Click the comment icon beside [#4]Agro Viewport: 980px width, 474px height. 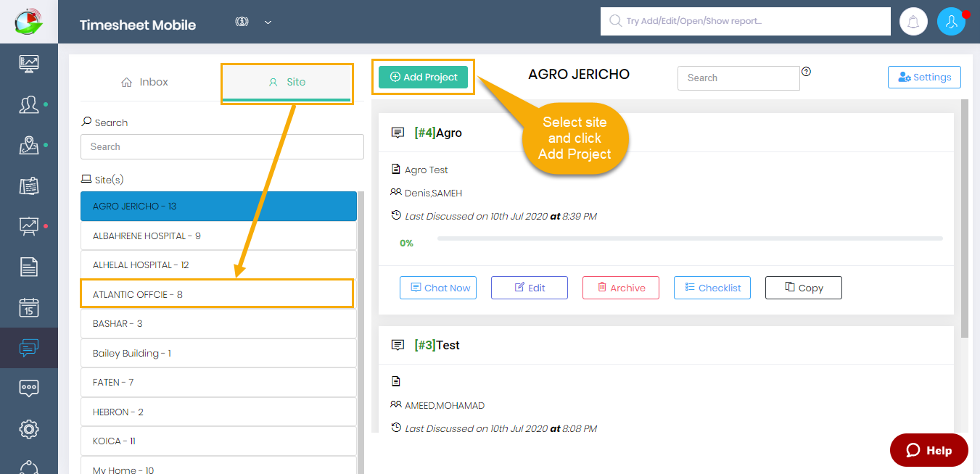click(398, 133)
